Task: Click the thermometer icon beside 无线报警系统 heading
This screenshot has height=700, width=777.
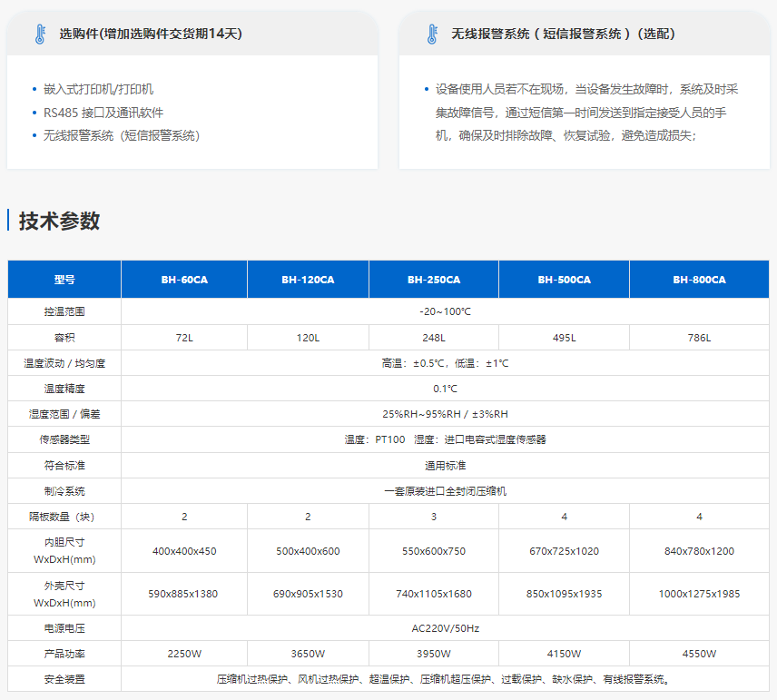Action: tap(432, 35)
